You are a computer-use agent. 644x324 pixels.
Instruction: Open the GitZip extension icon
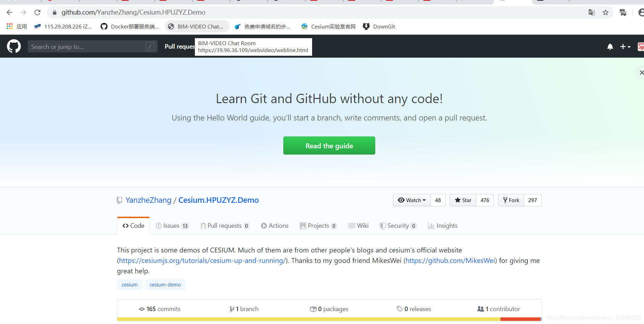tap(623, 13)
